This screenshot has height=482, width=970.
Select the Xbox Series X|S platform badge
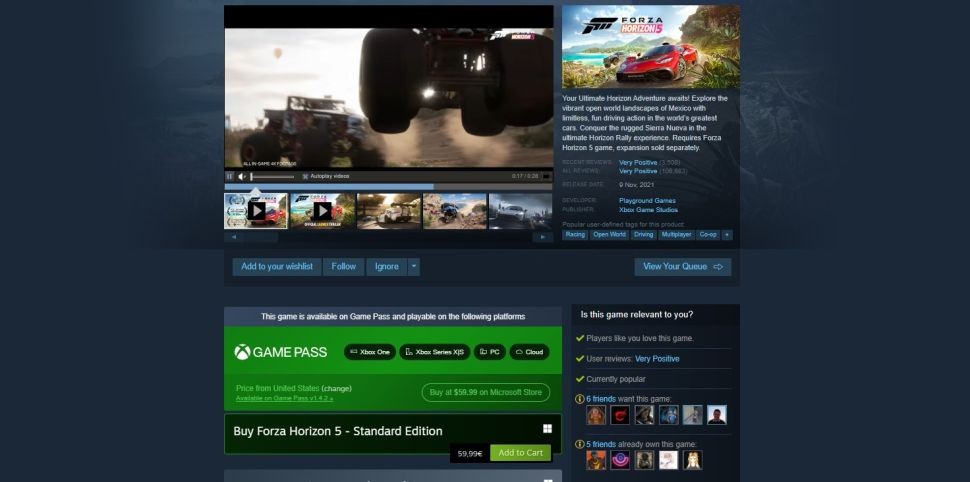click(434, 352)
